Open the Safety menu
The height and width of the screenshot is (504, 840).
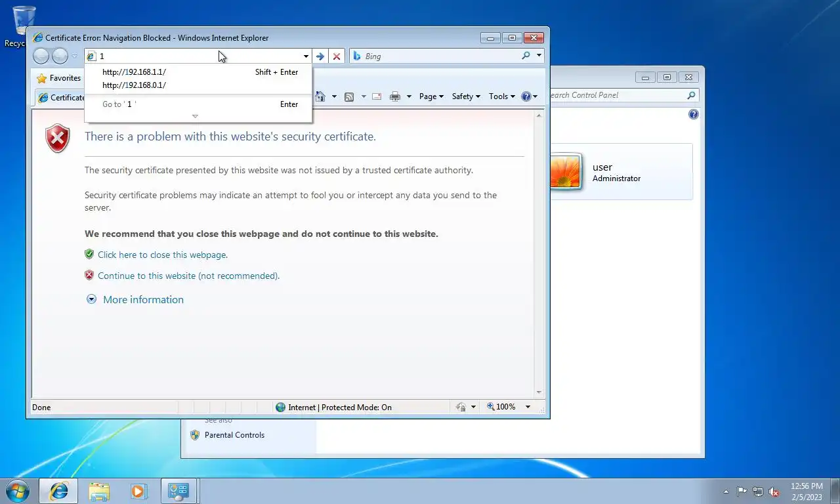coord(466,96)
